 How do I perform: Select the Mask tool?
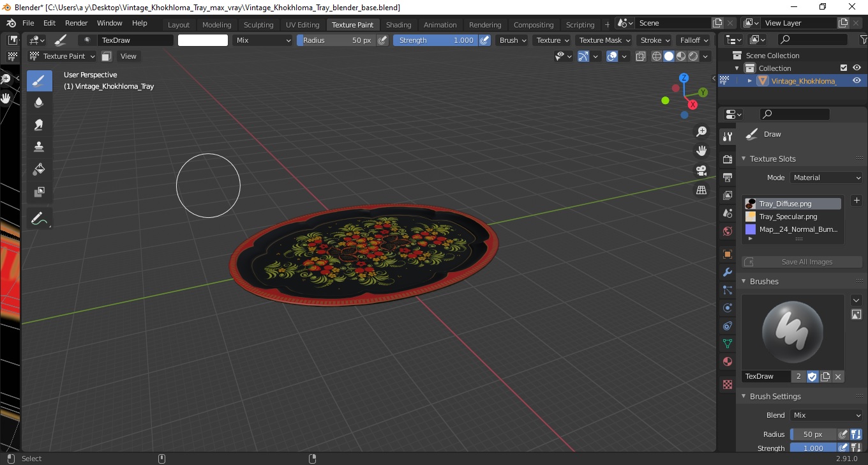coord(40,192)
